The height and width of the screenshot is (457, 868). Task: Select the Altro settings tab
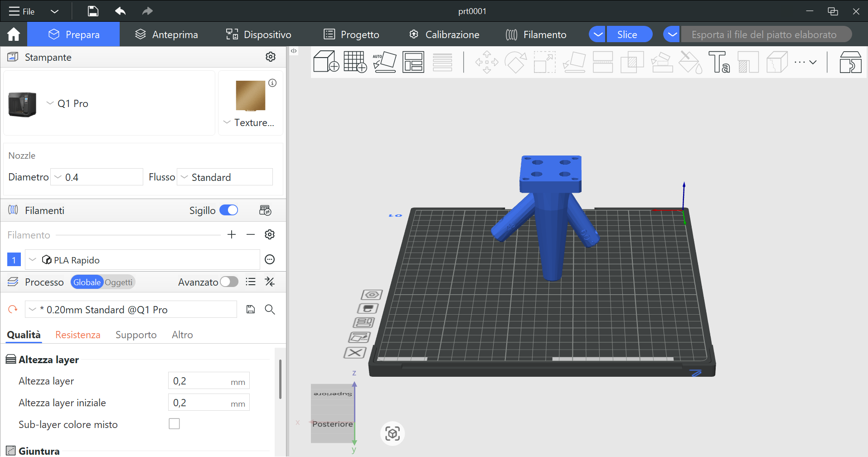(182, 335)
